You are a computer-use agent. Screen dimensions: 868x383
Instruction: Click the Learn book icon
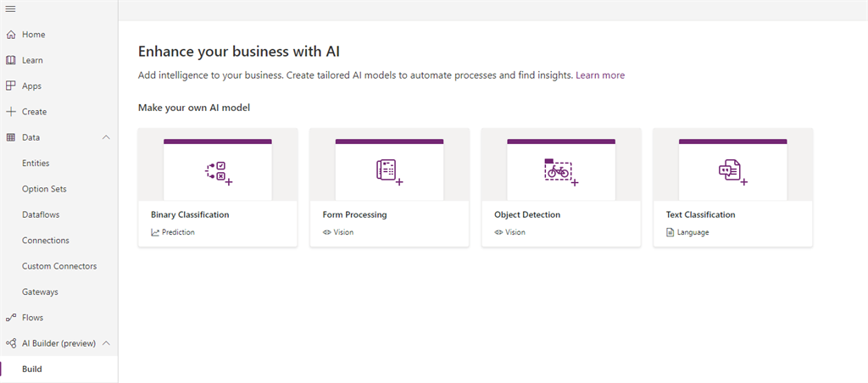pos(10,60)
